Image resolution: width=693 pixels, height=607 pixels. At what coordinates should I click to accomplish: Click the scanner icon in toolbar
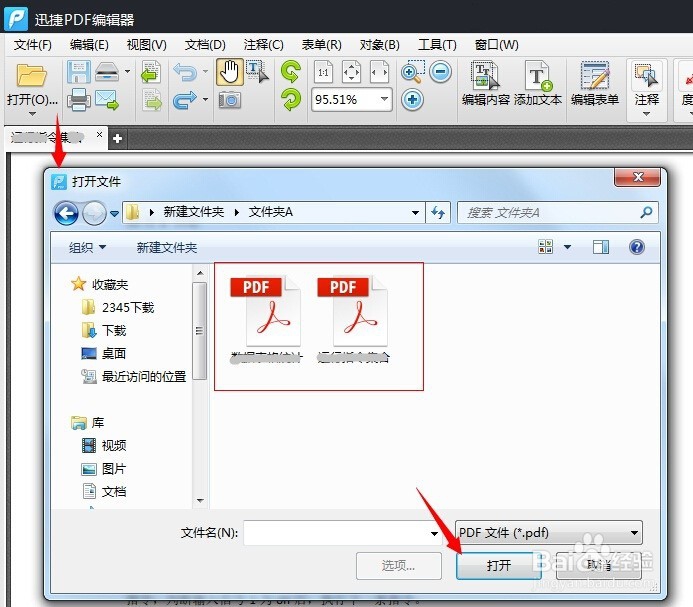pos(107,72)
